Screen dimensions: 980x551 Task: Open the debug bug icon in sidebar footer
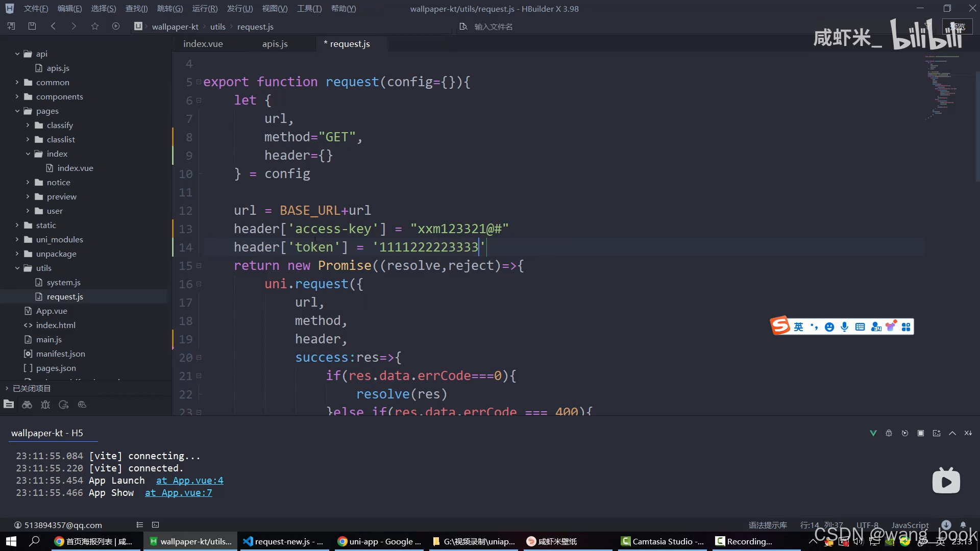[x=45, y=405]
